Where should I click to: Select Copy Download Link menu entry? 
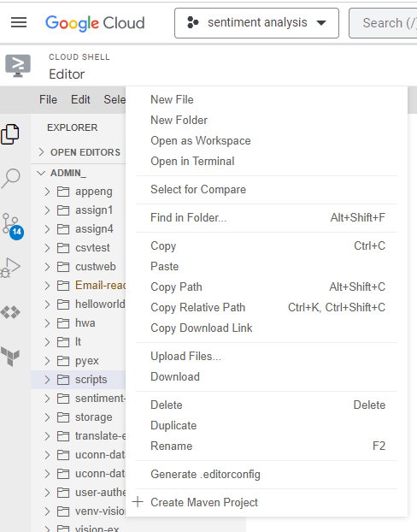(202, 328)
